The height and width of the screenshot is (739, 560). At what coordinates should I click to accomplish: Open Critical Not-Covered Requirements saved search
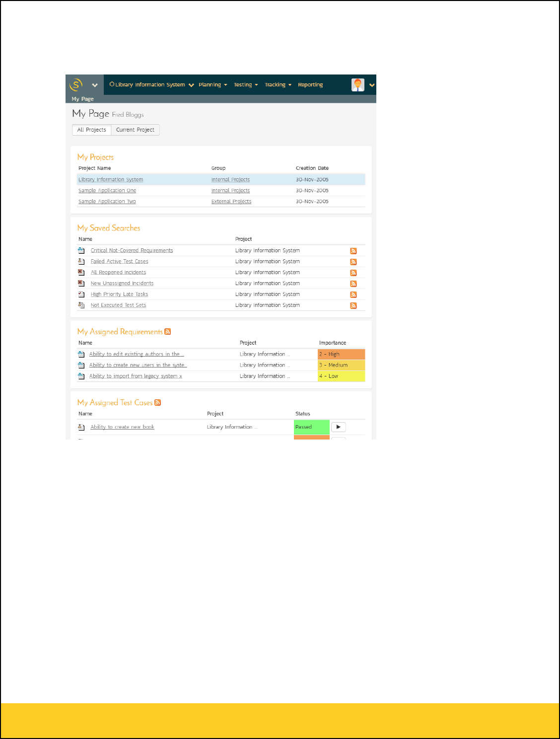(132, 251)
